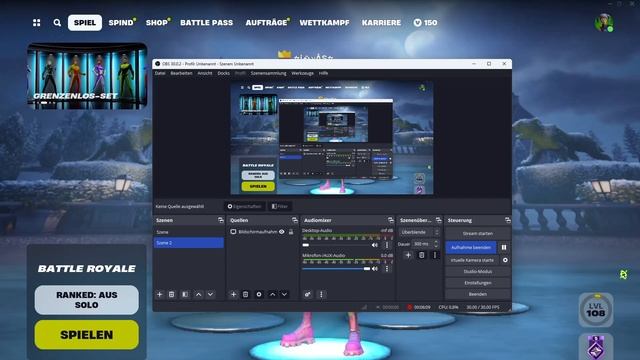Toggle RANKED: AUS SOLO mode selector

(87, 300)
